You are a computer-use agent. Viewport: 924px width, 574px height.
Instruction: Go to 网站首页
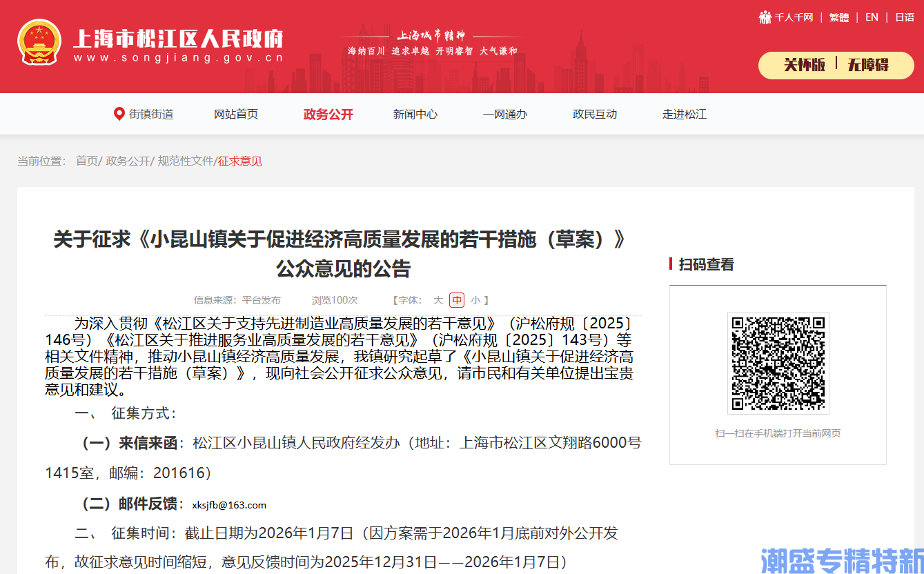tap(236, 115)
